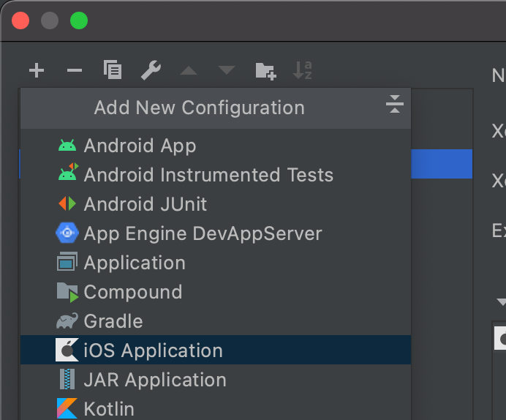Click the minus Remove Configuration button
This screenshot has height=420, width=506.
click(75, 70)
